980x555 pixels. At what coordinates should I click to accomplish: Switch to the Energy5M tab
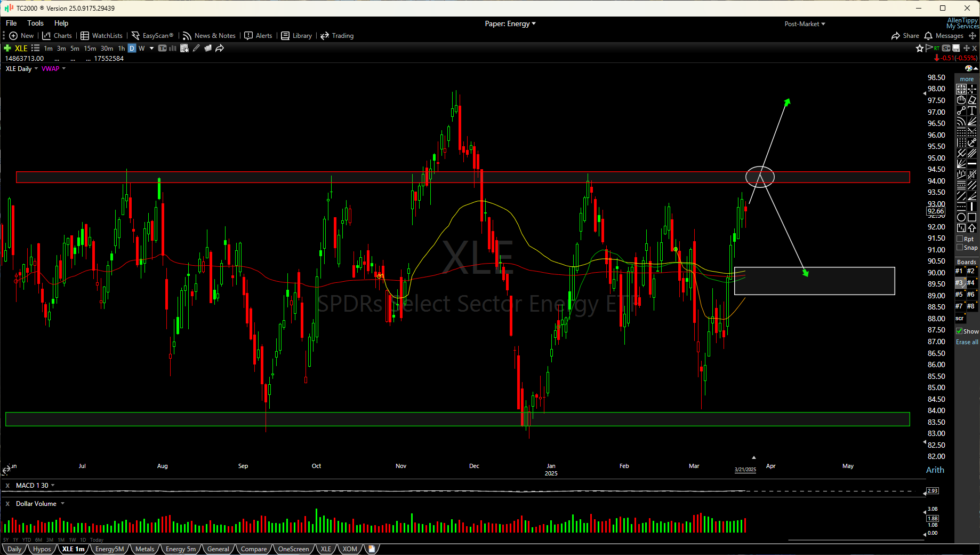click(x=109, y=549)
